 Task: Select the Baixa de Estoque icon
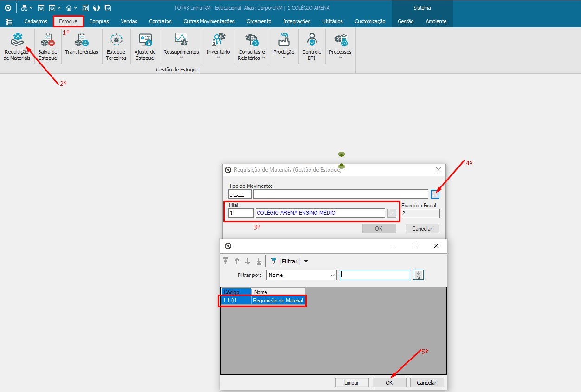point(47,45)
